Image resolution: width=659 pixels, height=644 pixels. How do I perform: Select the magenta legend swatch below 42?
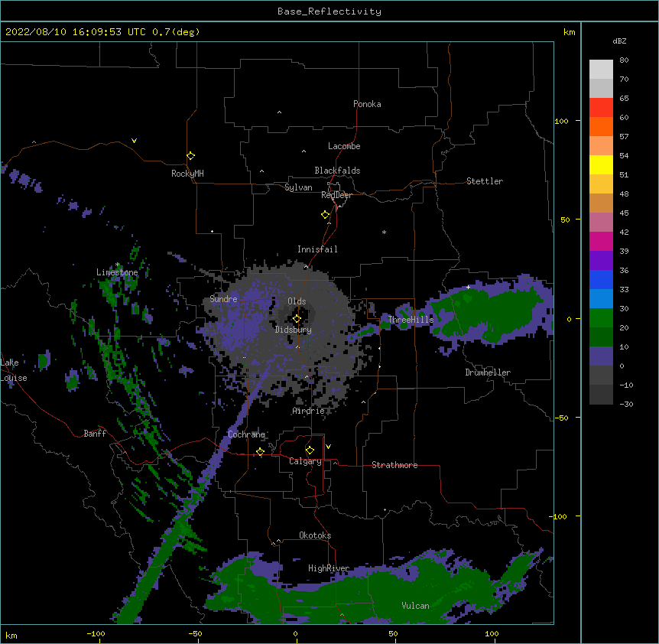(x=601, y=241)
